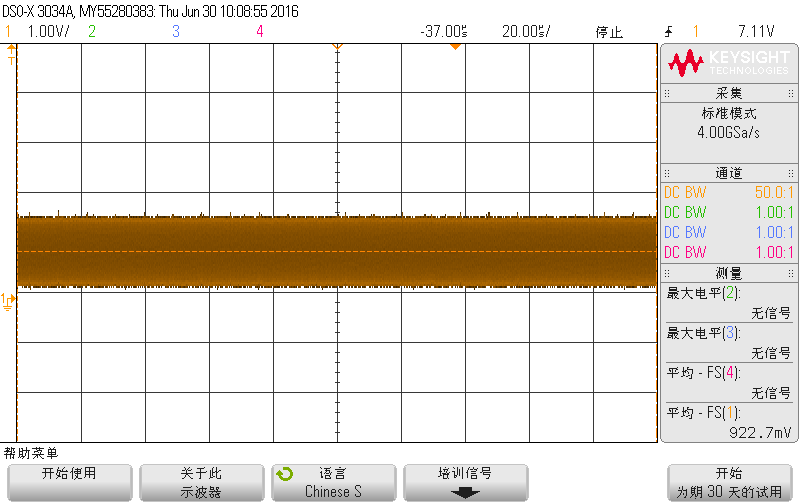800x503 pixels.
Task: Click the 922.7mV measurement value
Action: click(x=760, y=433)
